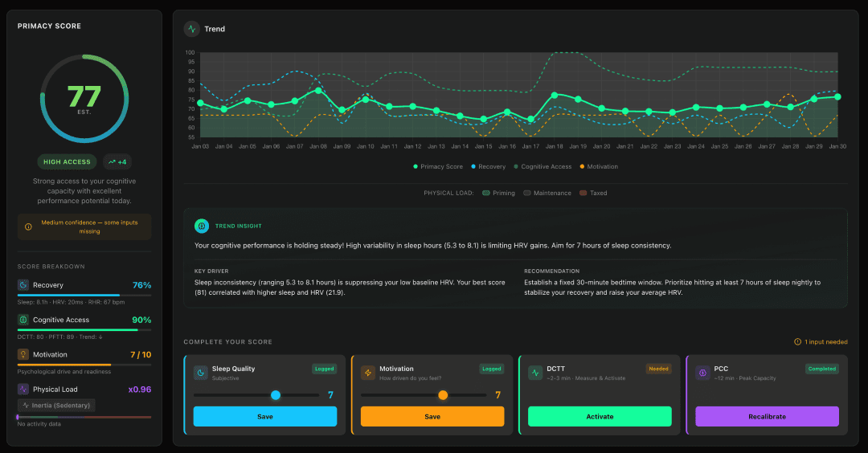Click the Physical Load progress bar
Screen dimensions: 868x453
click(84, 417)
